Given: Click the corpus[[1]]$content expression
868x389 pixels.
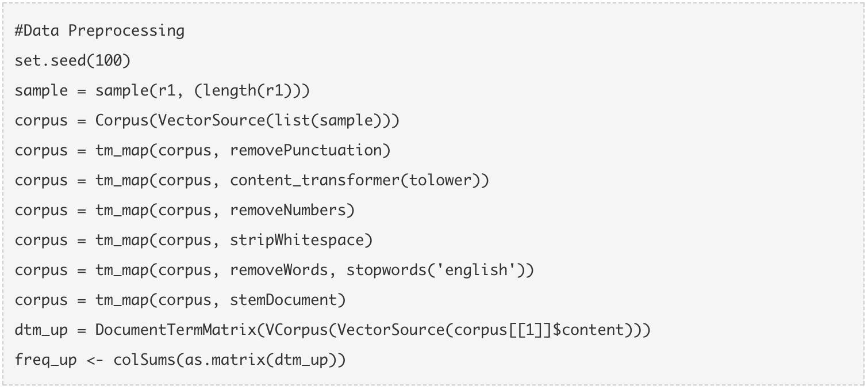Looking at the screenshot, I should (x=539, y=330).
